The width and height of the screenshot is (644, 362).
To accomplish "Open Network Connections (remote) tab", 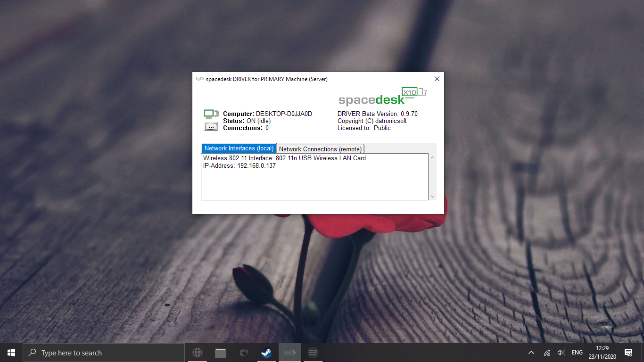I will [321, 149].
